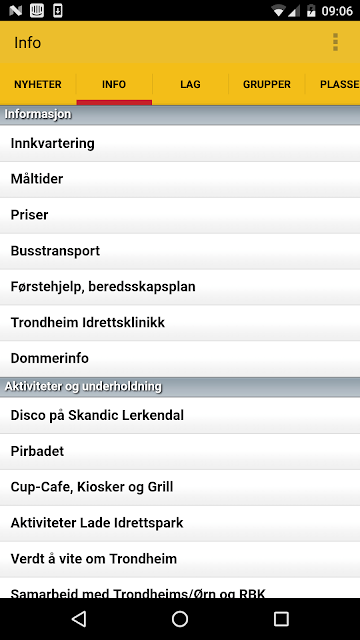Open Førstehjelp, beredsskapsplan entry
This screenshot has height=640, width=360.
[x=180, y=287]
